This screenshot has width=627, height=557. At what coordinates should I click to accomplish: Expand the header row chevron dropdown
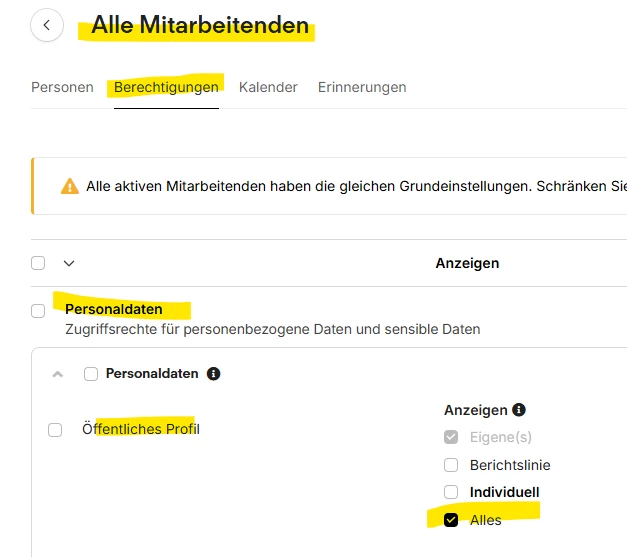pyautogui.click(x=69, y=263)
